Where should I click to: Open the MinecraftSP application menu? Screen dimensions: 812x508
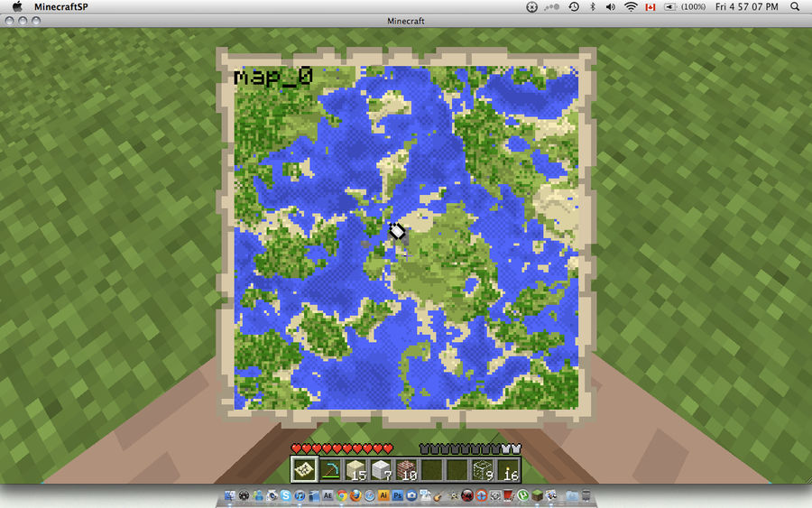point(61,6)
